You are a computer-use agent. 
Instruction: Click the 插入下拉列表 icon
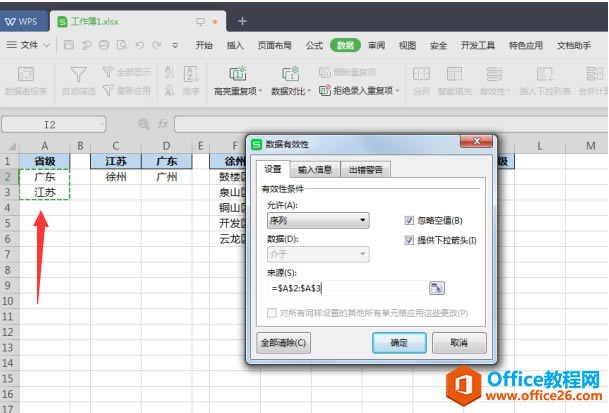tap(545, 74)
